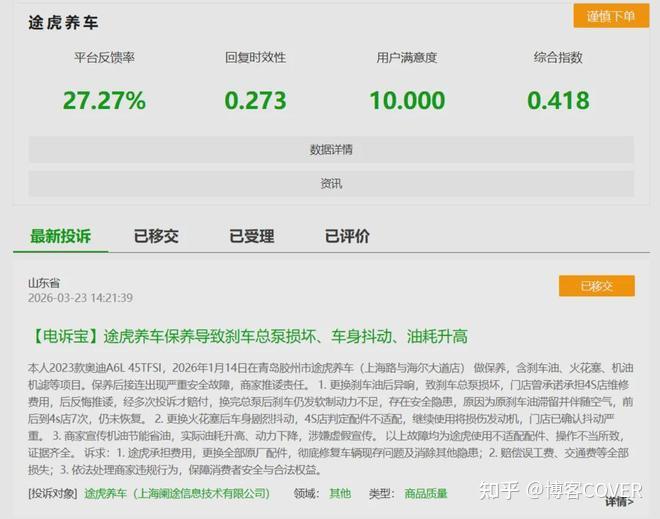Click the 其他 domain link
This screenshot has height=519, width=660.
pyautogui.click(x=340, y=493)
